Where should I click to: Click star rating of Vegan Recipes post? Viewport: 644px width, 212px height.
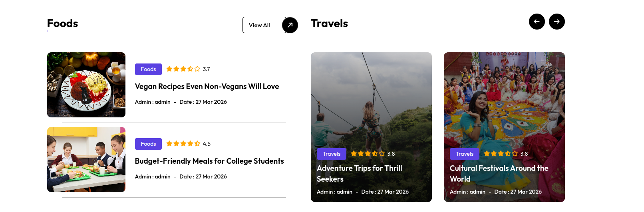183,69
